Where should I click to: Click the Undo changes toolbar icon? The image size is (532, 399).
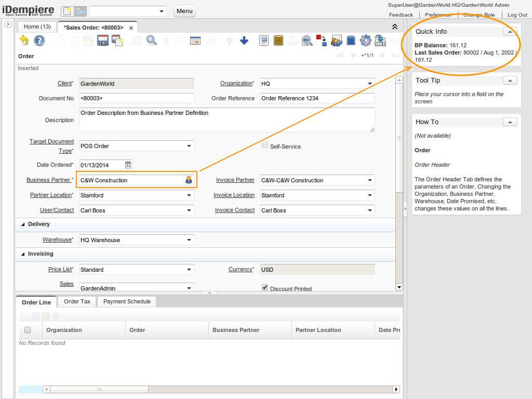pos(24,41)
